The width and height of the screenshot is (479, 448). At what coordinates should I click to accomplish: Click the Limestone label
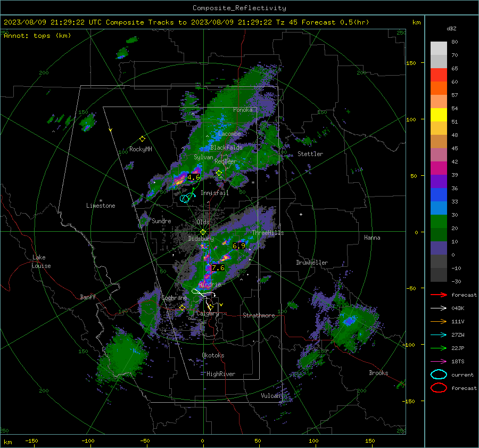[x=101, y=206]
